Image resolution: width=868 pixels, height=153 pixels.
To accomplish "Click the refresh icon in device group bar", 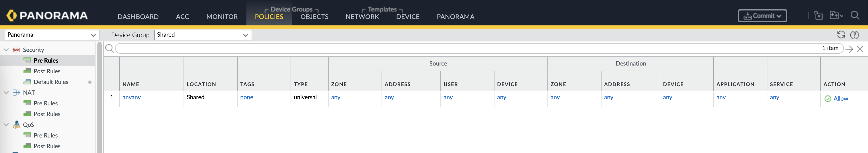I will click(x=841, y=35).
